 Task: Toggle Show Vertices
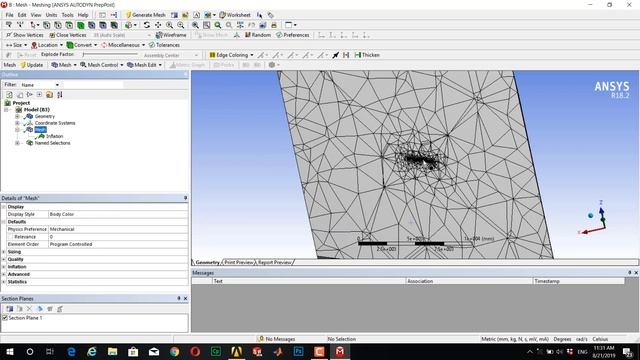25,35
